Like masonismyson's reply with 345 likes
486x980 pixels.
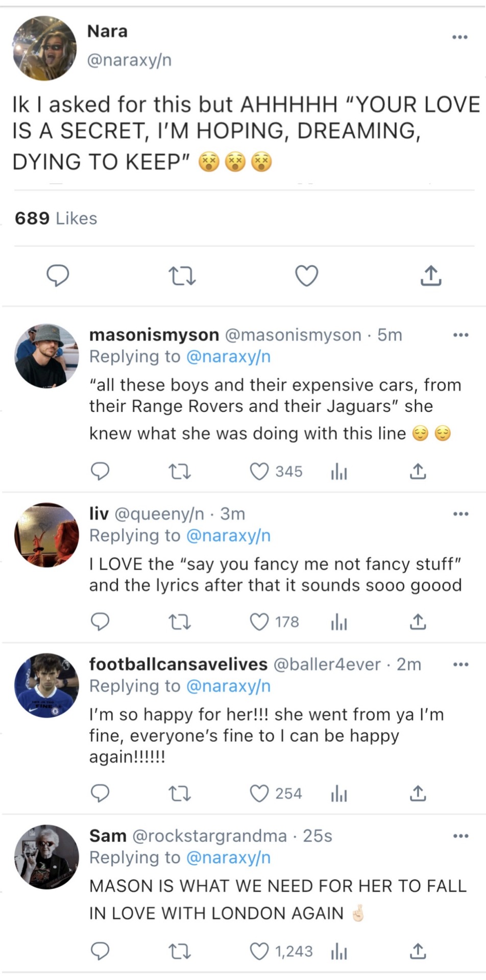259,472
